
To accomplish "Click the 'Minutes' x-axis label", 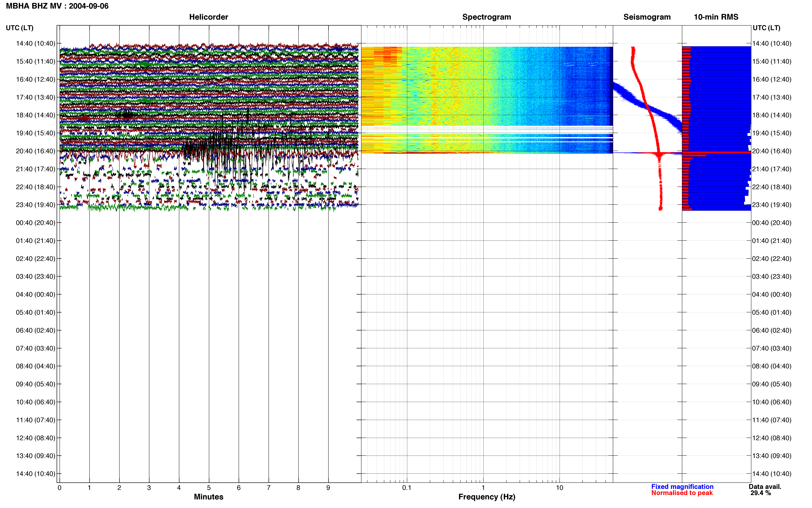I will (209, 497).
